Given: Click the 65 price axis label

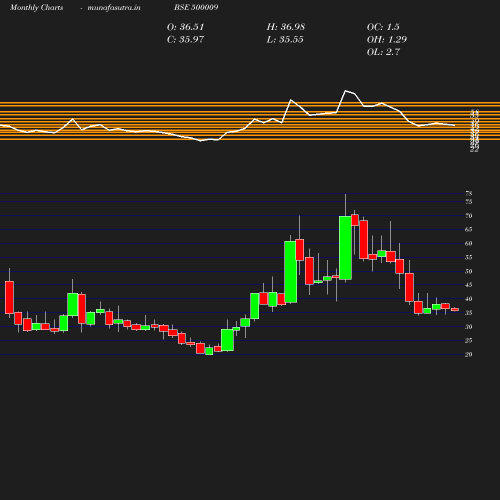Looking at the screenshot, I should pyautogui.click(x=469, y=229).
